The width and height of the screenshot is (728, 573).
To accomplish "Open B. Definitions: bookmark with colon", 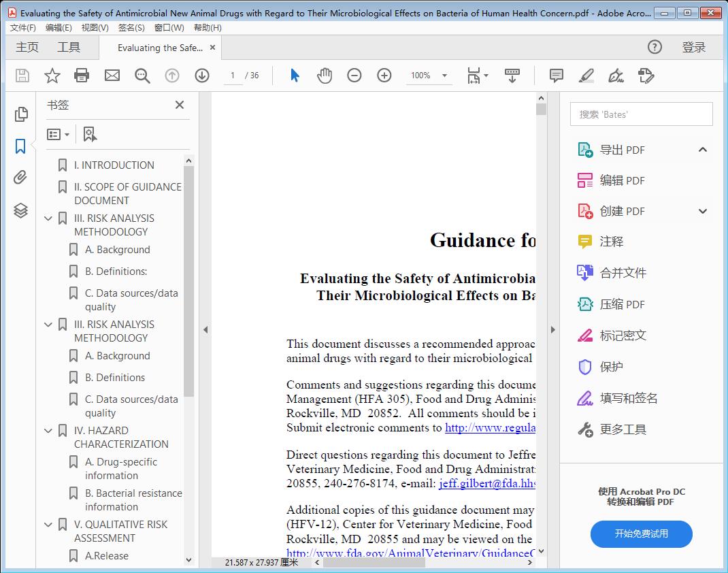I will pos(116,272).
